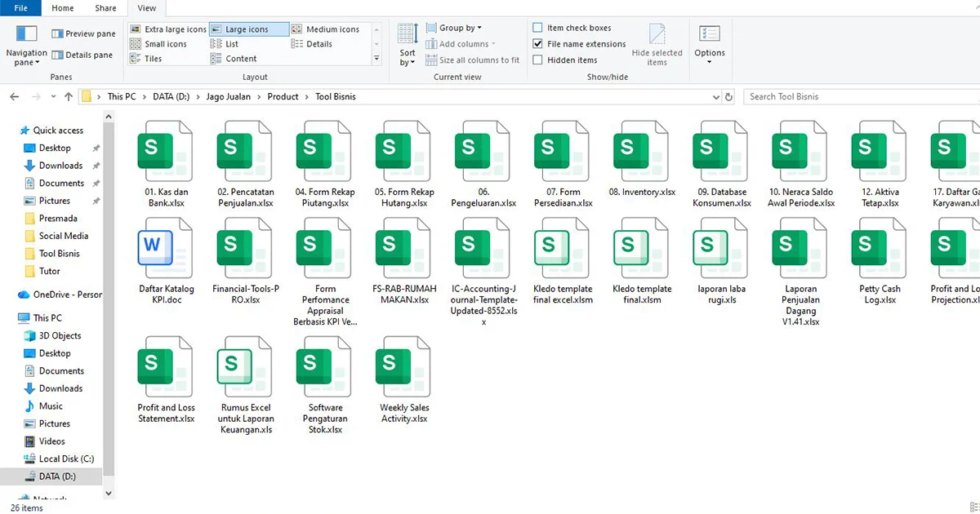Open address bar history dropdown

715,96
